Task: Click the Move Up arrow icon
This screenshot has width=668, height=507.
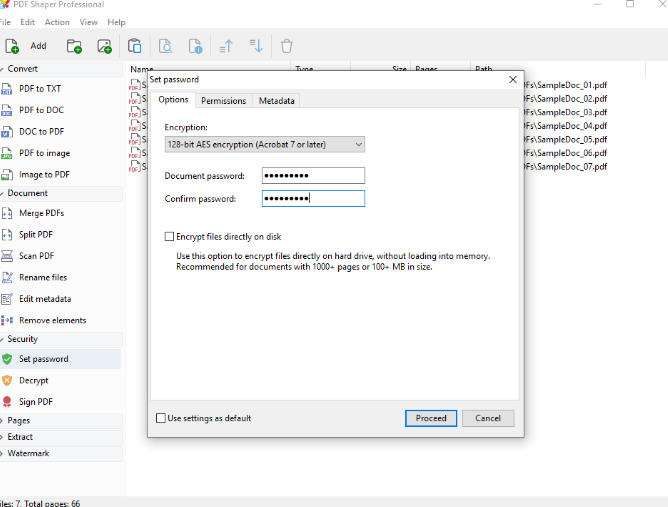Action: pyautogui.click(x=226, y=46)
